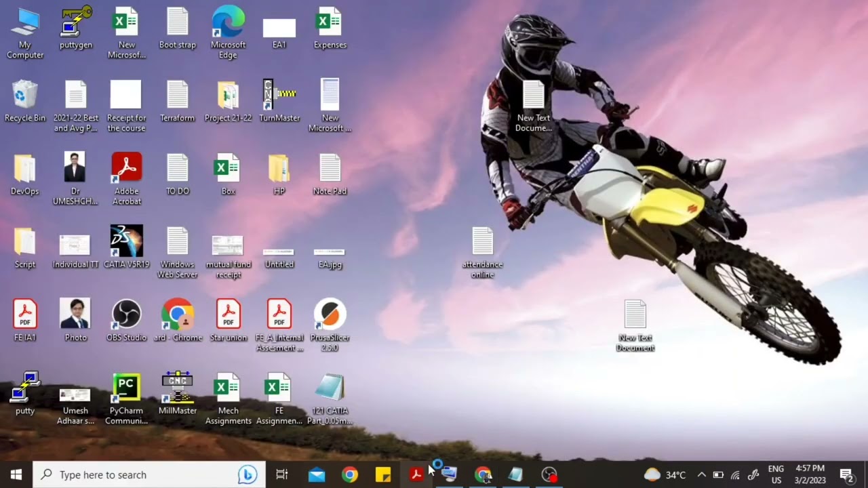Screen dimensions: 868x488
Task: Launch the Mail app from the taskbar
Action: pos(316,474)
